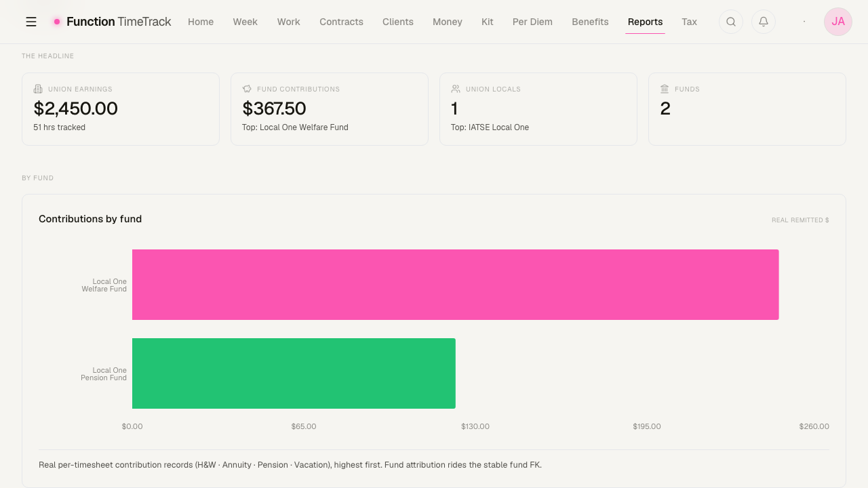868x488 pixels.
Task: Go to the Benefits tab
Action: [x=590, y=22]
